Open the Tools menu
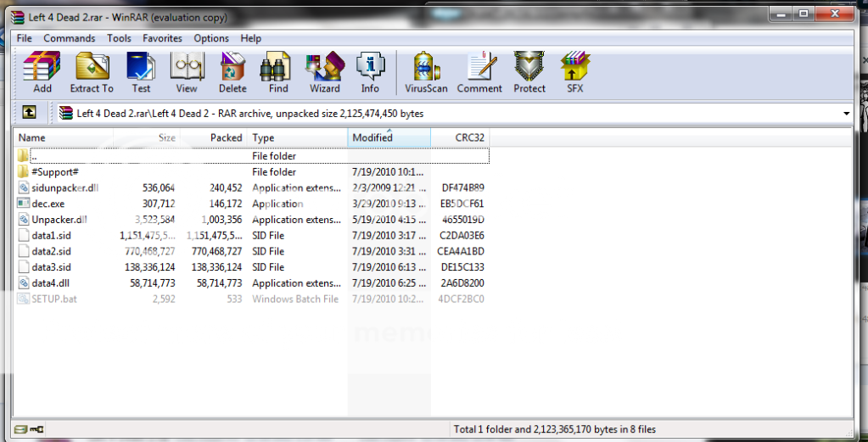Viewport: 868px width, 442px height. pos(119,38)
